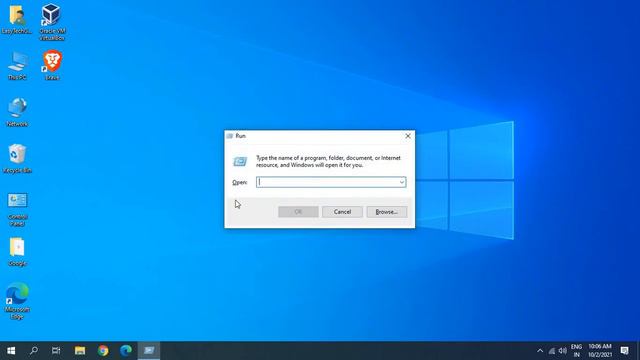The height and width of the screenshot is (360, 640).
Task: Show hidden system tray icons
Action: [540, 351]
